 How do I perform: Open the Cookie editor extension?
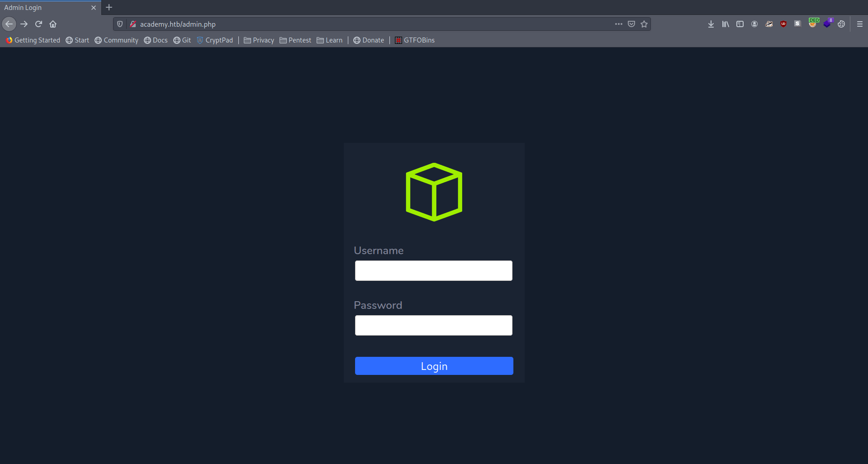coord(841,24)
